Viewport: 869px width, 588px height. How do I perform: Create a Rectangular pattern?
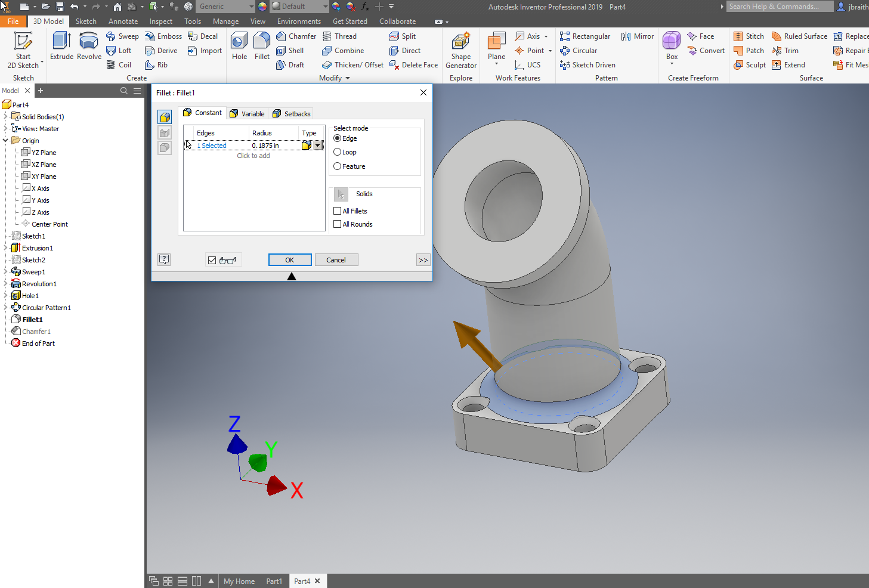point(585,36)
